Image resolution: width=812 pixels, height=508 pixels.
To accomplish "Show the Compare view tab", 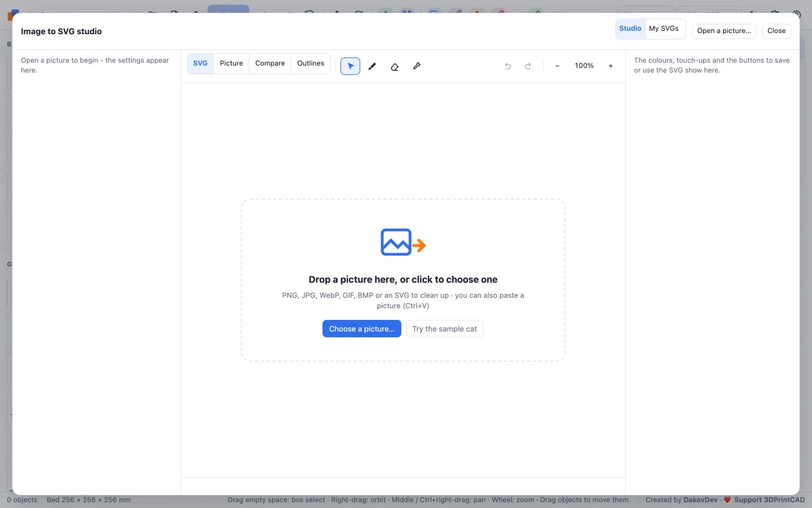I will tap(270, 63).
